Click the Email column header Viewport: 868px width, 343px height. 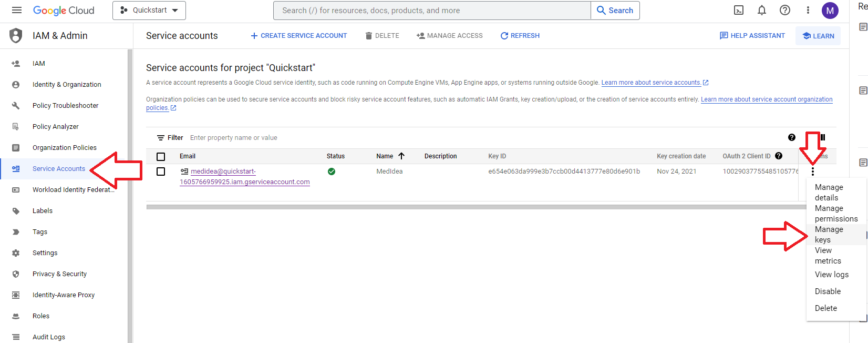point(188,156)
